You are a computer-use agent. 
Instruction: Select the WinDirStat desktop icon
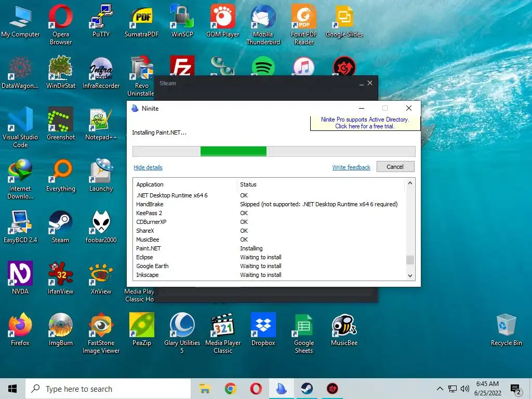tap(60, 73)
